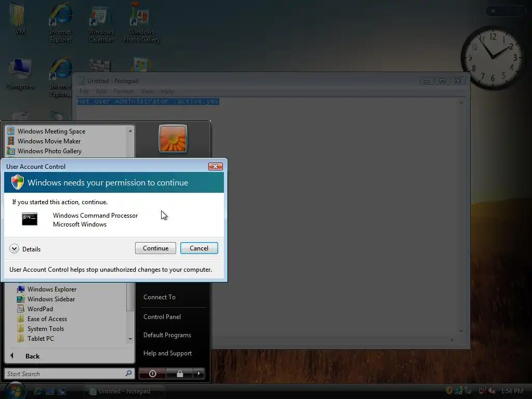This screenshot has height=399, width=532.
Task: Open Windows Explorer from Start menu
Action: (52, 289)
